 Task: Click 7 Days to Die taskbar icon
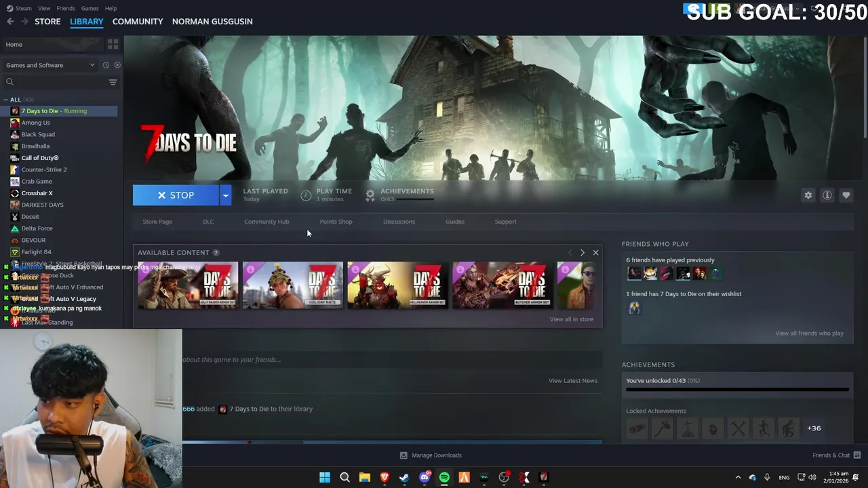(x=543, y=477)
